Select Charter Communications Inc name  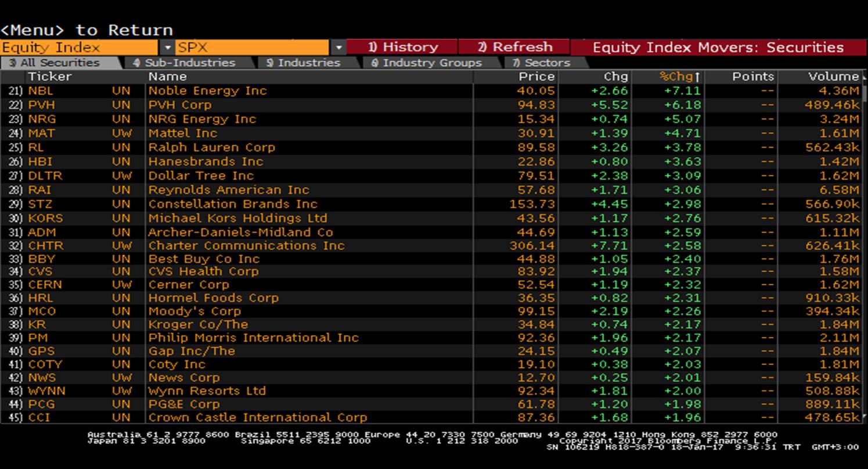pyautogui.click(x=246, y=246)
